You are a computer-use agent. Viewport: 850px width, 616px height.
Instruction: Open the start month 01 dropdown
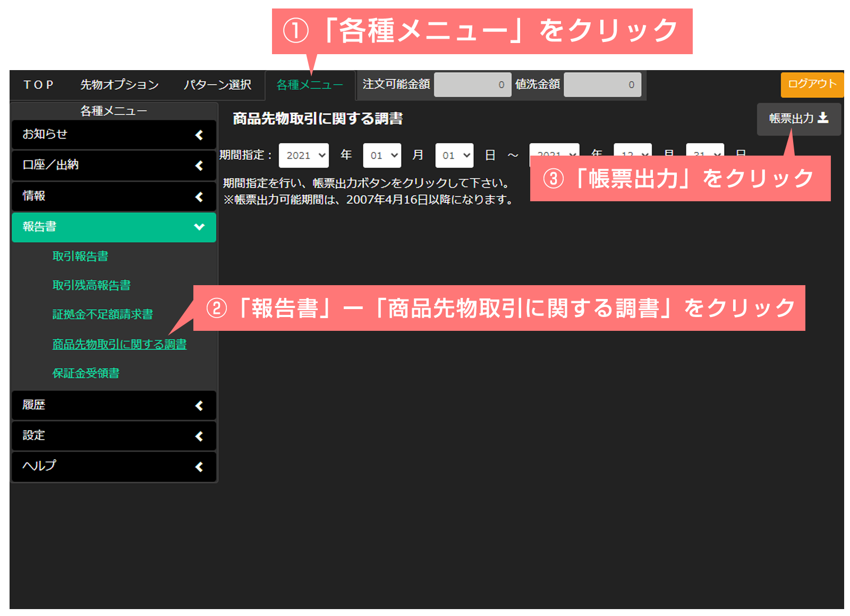382,156
